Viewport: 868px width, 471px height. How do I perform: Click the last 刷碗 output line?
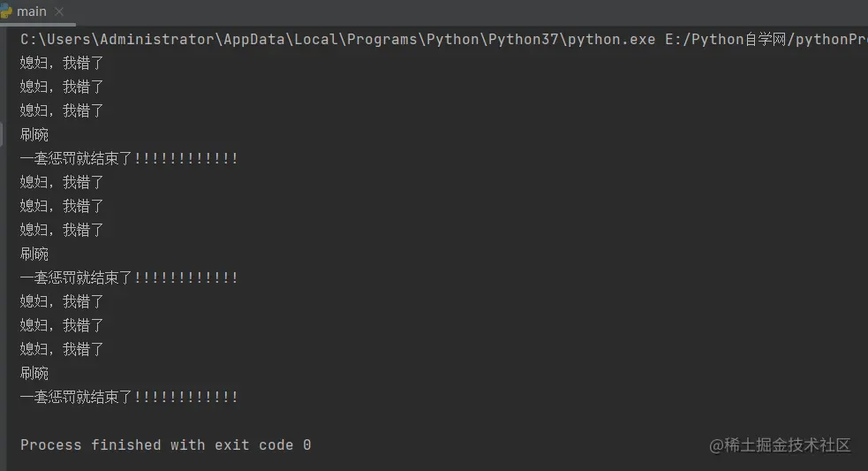click(x=34, y=374)
